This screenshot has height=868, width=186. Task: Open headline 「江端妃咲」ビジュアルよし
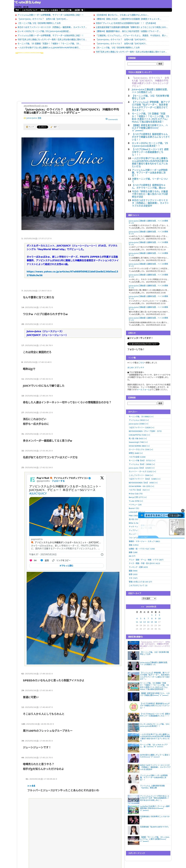coord(132,35)
